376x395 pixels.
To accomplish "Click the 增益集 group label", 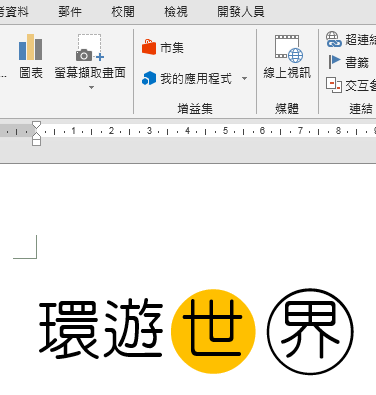I will [195, 109].
